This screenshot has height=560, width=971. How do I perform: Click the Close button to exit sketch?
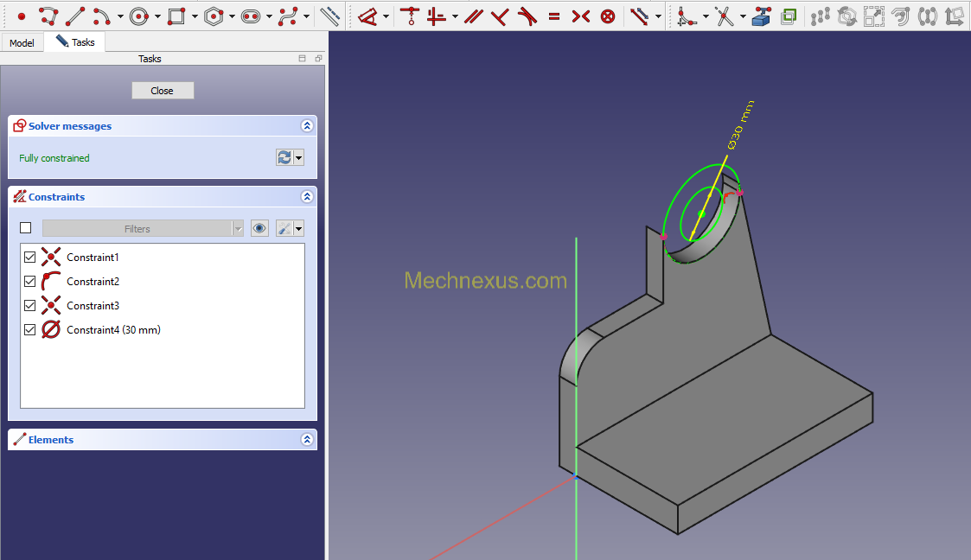(x=163, y=91)
